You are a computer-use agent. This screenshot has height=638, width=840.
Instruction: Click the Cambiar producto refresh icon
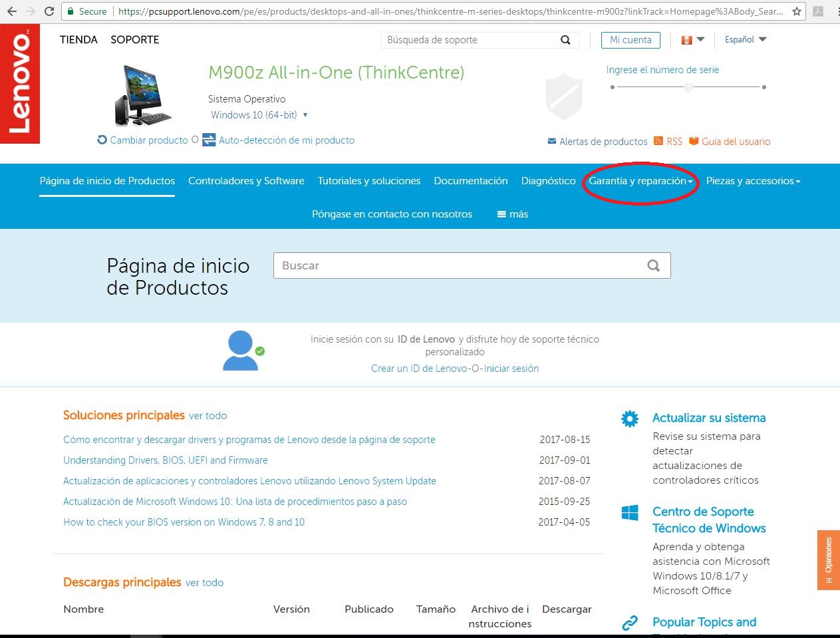102,140
